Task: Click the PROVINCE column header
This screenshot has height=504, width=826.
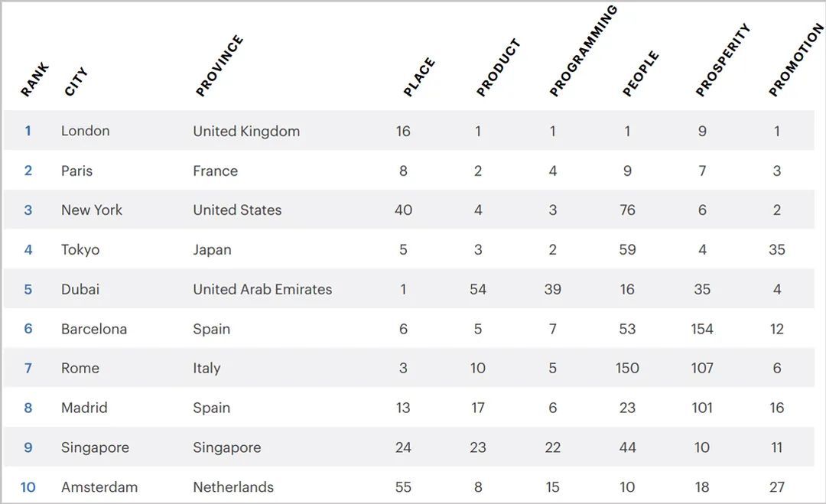Action: (x=219, y=67)
